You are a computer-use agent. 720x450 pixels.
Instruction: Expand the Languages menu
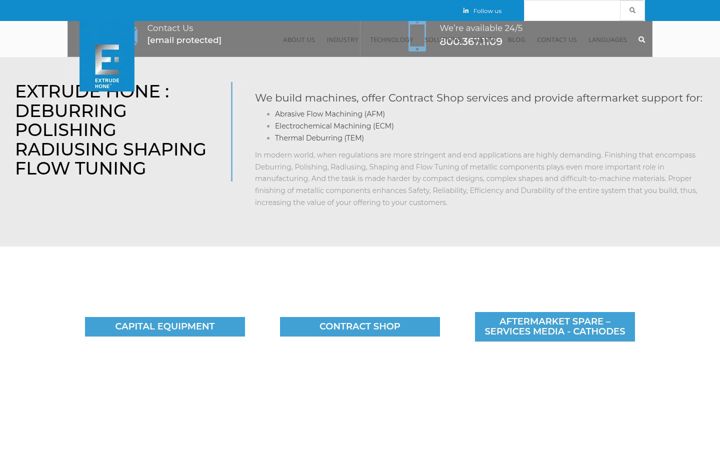coord(608,40)
